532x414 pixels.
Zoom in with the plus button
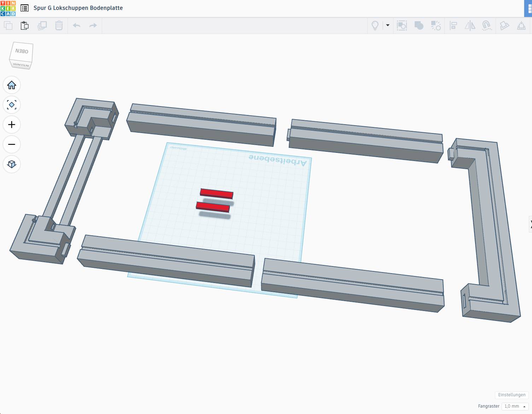[x=12, y=125]
